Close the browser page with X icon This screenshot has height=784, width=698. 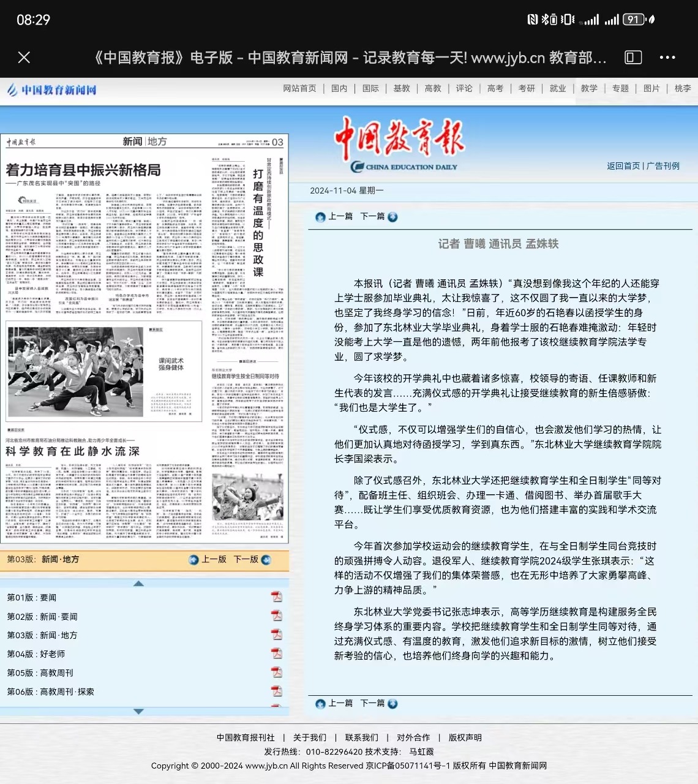coord(24,58)
